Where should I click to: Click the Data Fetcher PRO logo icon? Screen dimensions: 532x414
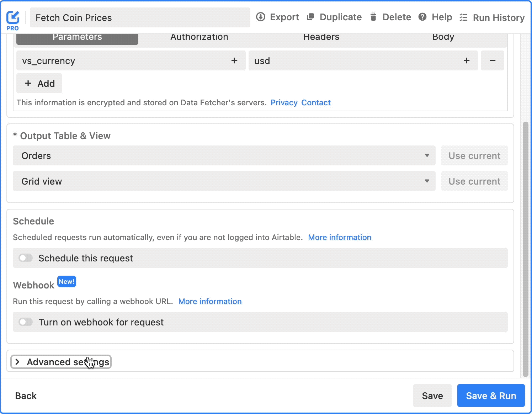point(13,18)
